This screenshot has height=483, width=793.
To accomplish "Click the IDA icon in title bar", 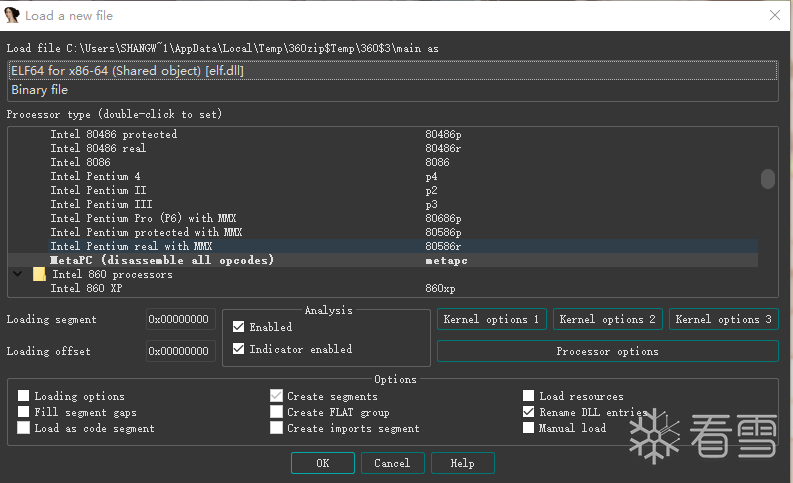I will click(x=13, y=15).
